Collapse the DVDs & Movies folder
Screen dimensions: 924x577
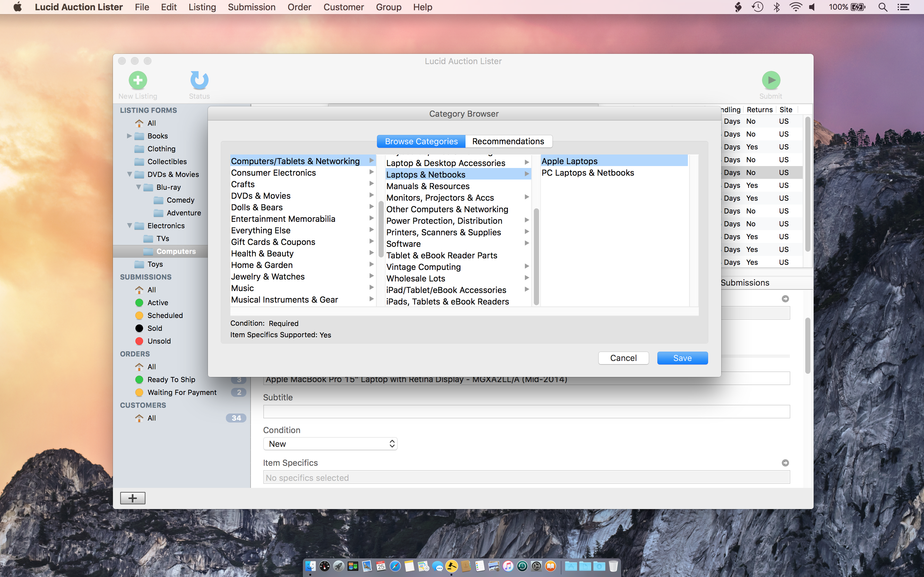click(x=129, y=174)
